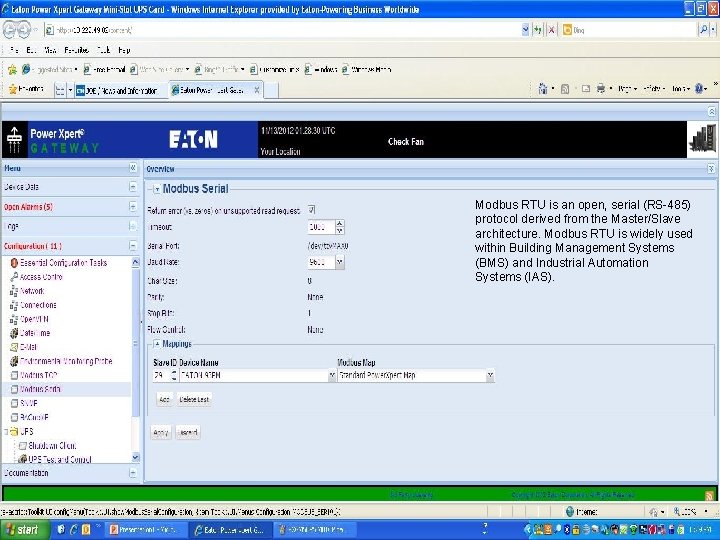Open the Favorites menu

point(76,50)
